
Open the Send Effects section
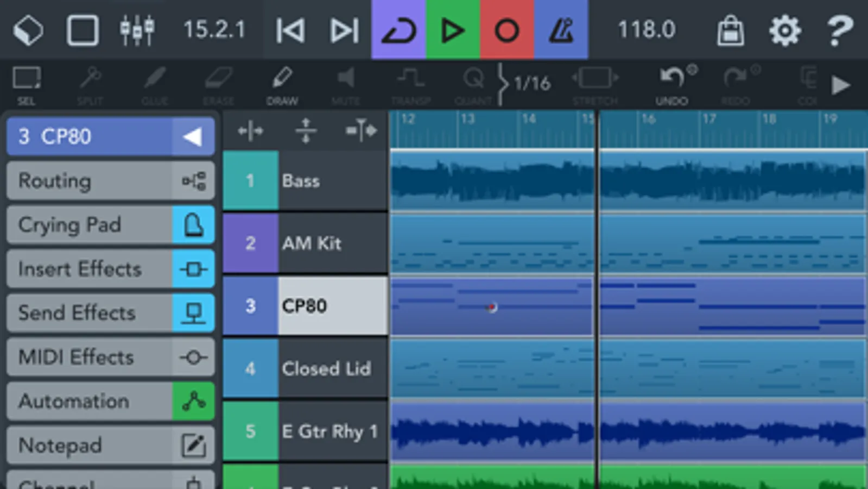click(111, 312)
